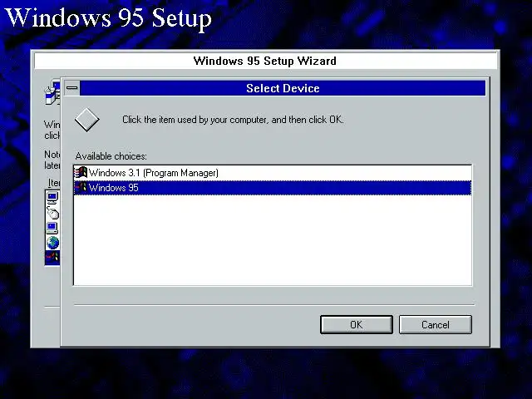Click OK to confirm the selected device
Screen dimensions: 532x399
(357, 325)
